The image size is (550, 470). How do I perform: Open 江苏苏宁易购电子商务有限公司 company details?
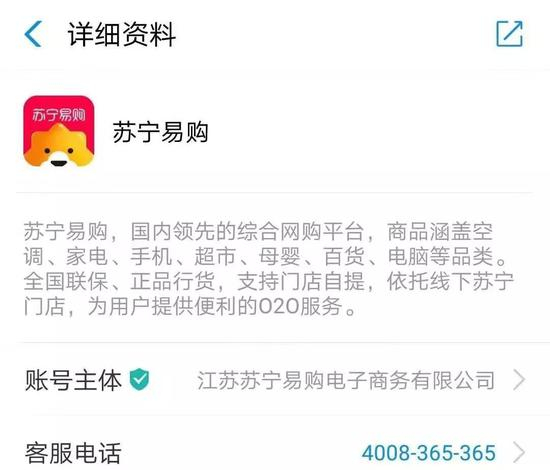click(x=346, y=380)
